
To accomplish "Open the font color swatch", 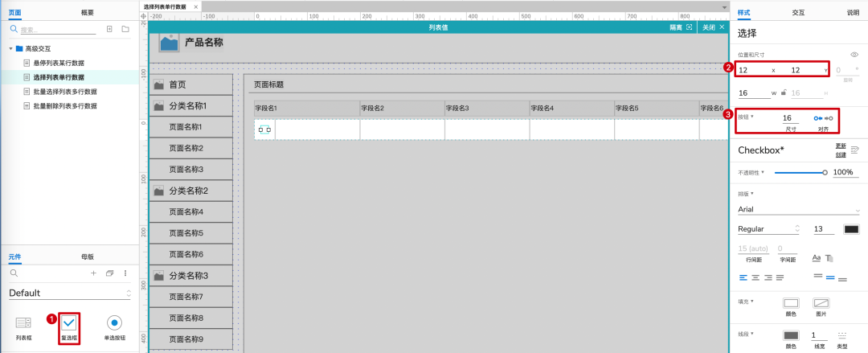I will coord(851,229).
